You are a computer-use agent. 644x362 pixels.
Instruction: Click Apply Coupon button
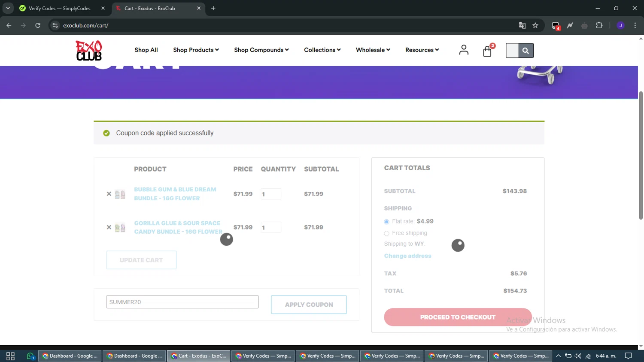(309, 305)
